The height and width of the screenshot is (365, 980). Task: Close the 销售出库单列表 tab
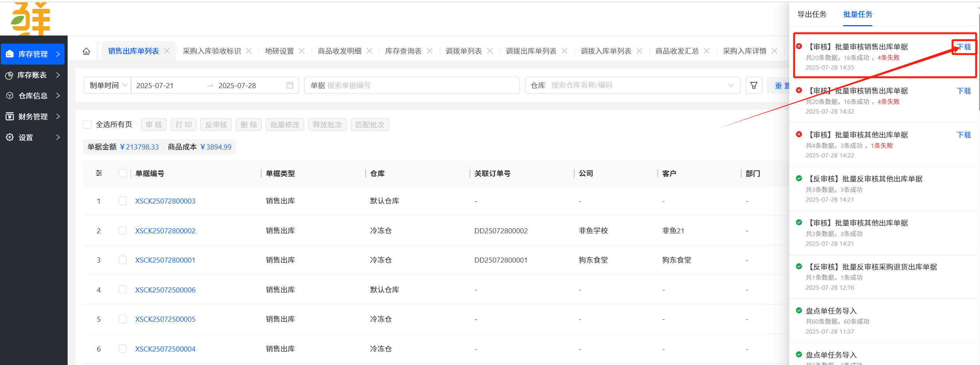[167, 51]
